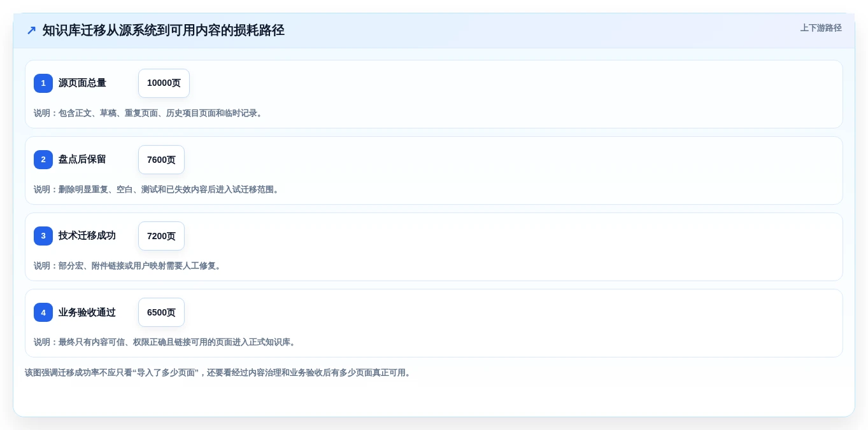This screenshot has width=868, height=430.
Task: Click the 上下游路径 label in the header
Action: point(821,28)
